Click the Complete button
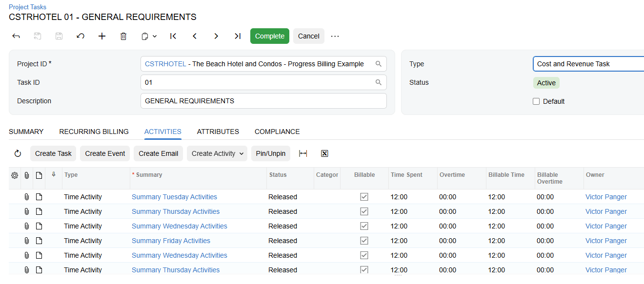The width and height of the screenshot is (644, 284). pyautogui.click(x=269, y=36)
